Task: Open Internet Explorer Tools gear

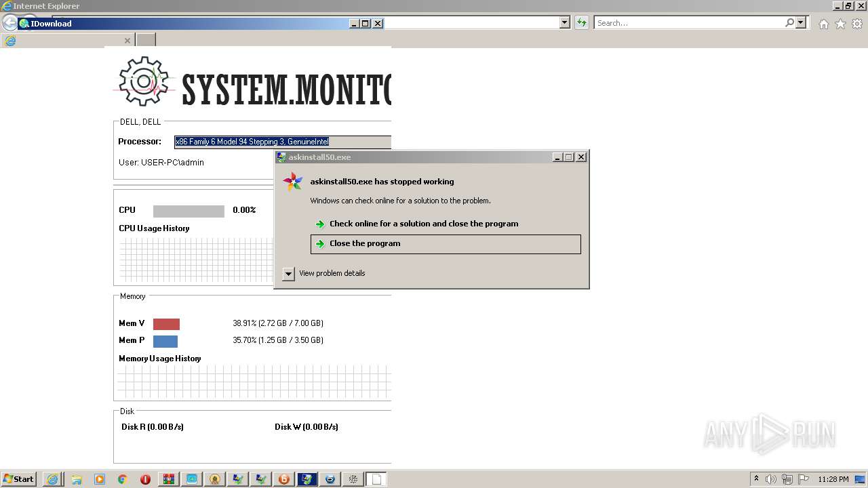Action: [857, 24]
